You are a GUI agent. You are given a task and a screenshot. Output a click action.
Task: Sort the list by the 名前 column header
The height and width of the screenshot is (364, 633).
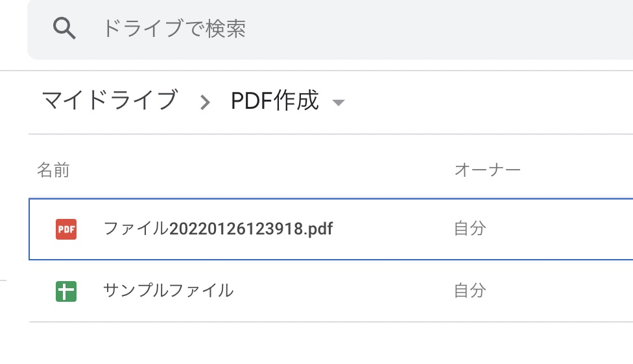click(53, 170)
